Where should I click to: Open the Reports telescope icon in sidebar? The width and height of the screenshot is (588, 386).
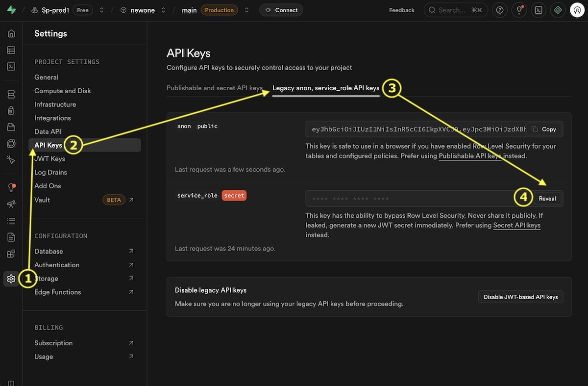pyautogui.click(x=11, y=204)
